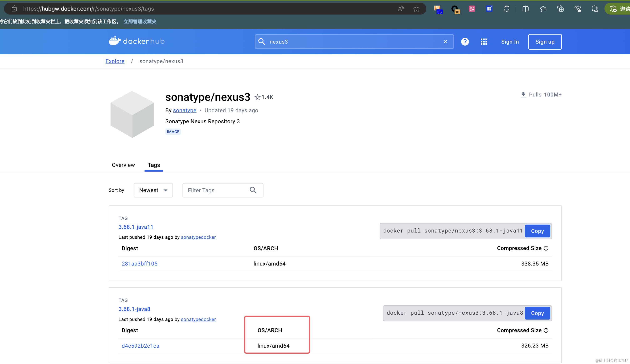Screen dimensions: 630x364
Task: Open the 3.68.1-java11 tag link
Action: click(x=136, y=227)
